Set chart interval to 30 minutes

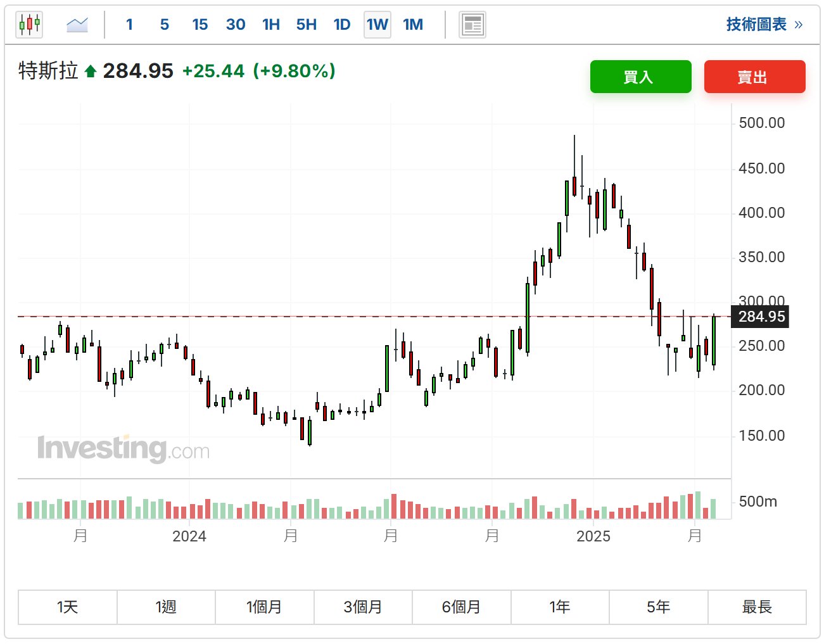pos(236,25)
